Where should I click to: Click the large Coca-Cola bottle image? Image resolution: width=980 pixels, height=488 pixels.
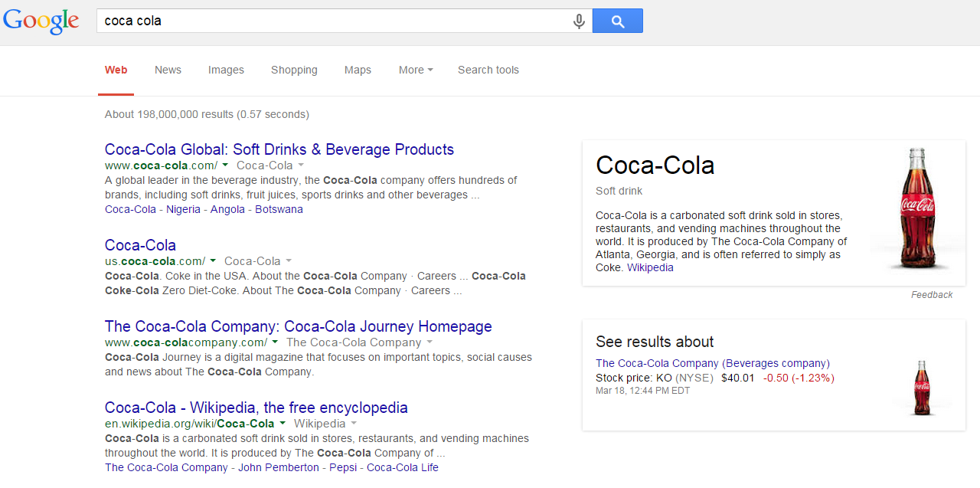coord(916,208)
